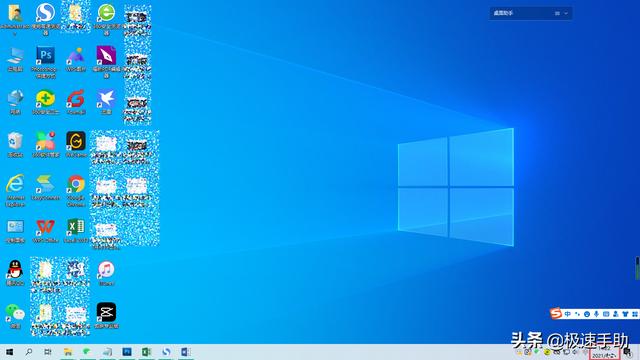Open the Internet Explorer desktop icon
The image size is (640, 360).
tap(15, 190)
